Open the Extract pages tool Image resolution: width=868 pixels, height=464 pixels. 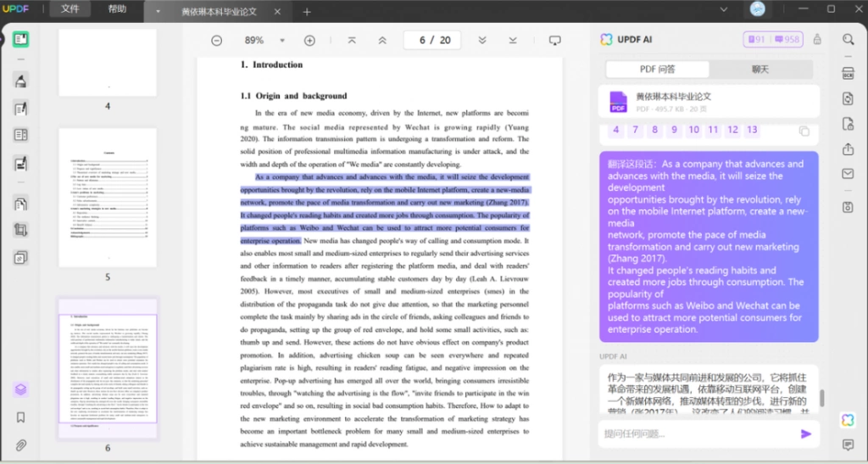coord(20,204)
